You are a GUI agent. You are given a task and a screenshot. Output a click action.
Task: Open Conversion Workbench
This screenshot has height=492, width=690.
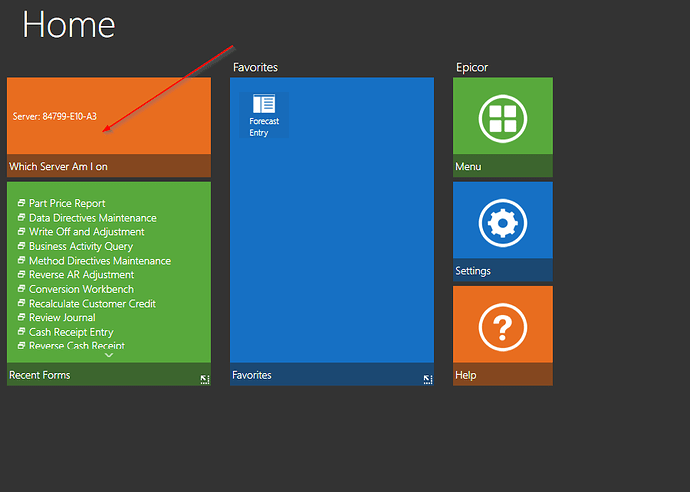click(x=81, y=290)
